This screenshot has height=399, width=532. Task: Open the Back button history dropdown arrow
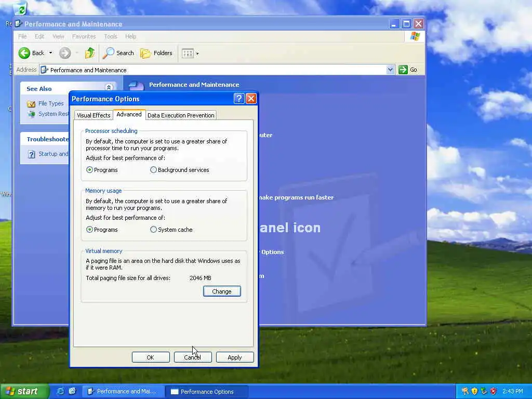pyautogui.click(x=50, y=53)
